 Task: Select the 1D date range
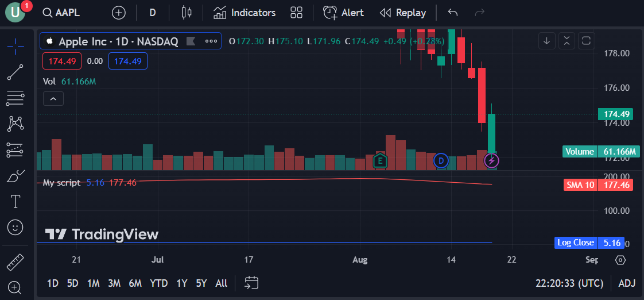53,283
